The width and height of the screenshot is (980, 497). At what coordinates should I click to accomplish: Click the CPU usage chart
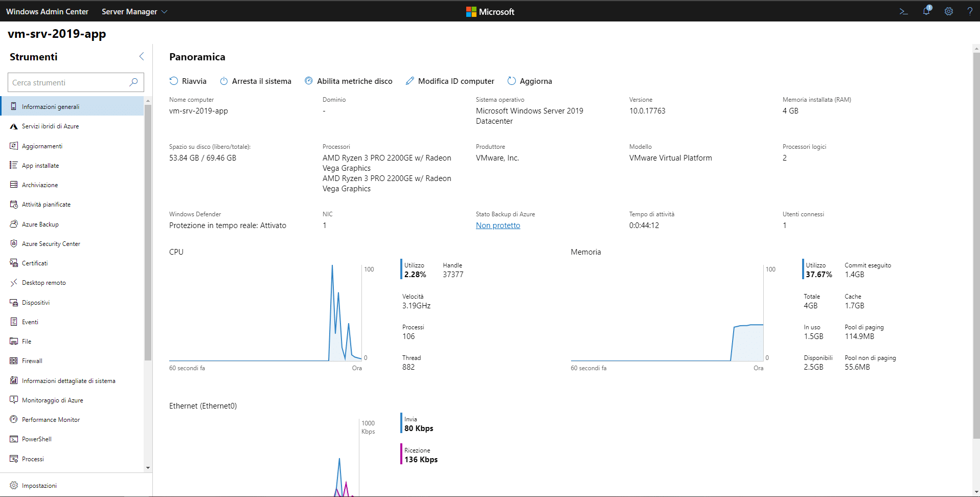tap(265, 312)
